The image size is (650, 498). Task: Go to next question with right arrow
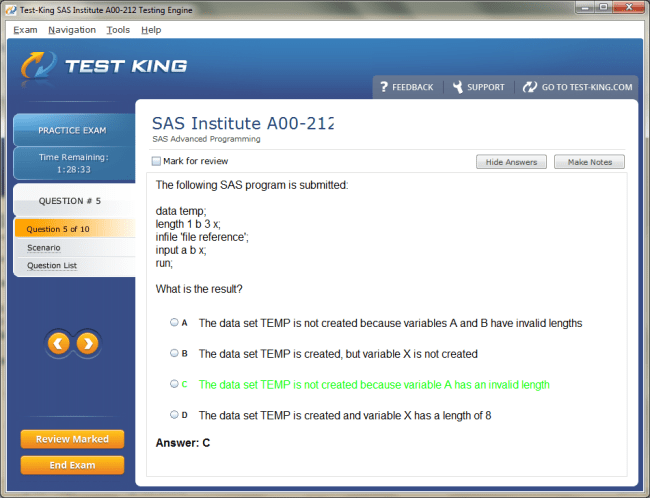87,343
